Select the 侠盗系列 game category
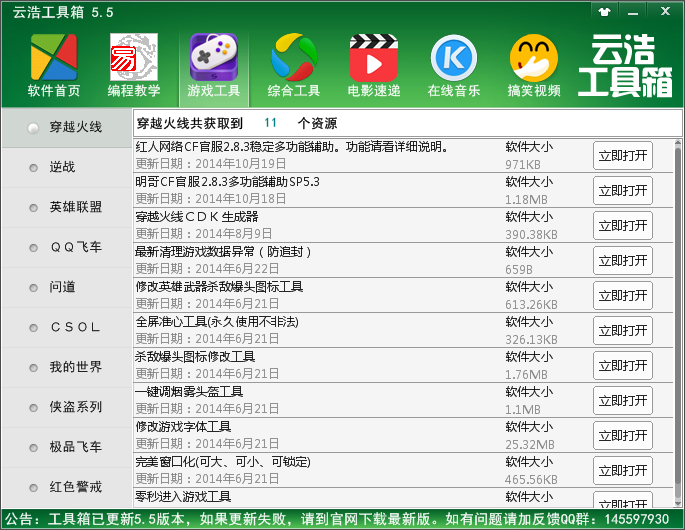This screenshot has height=530, width=685. (67, 408)
